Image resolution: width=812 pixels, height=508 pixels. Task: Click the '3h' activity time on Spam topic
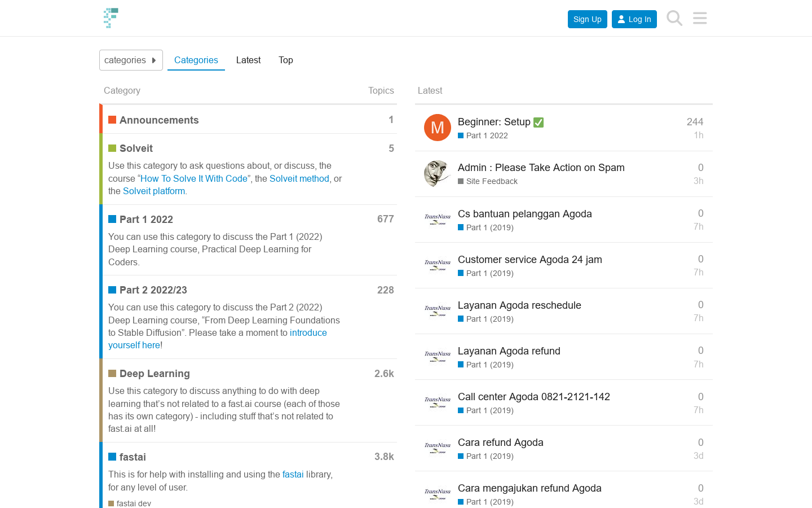[698, 181]
